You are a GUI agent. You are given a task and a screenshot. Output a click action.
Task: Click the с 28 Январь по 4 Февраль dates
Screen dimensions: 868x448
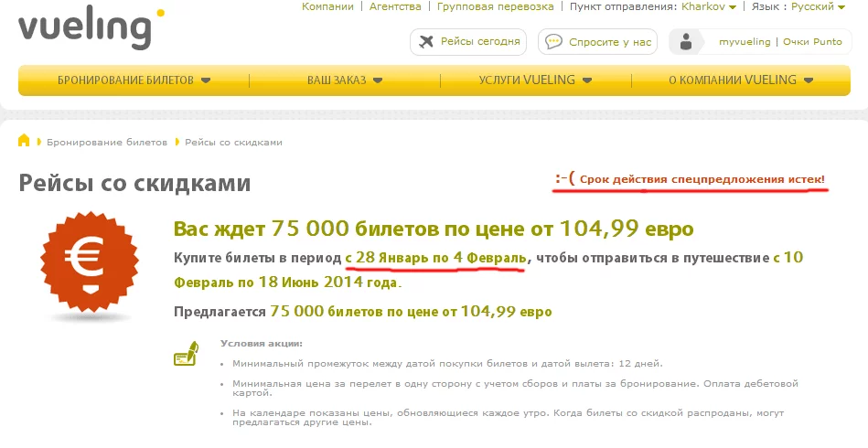coord(435,258)
